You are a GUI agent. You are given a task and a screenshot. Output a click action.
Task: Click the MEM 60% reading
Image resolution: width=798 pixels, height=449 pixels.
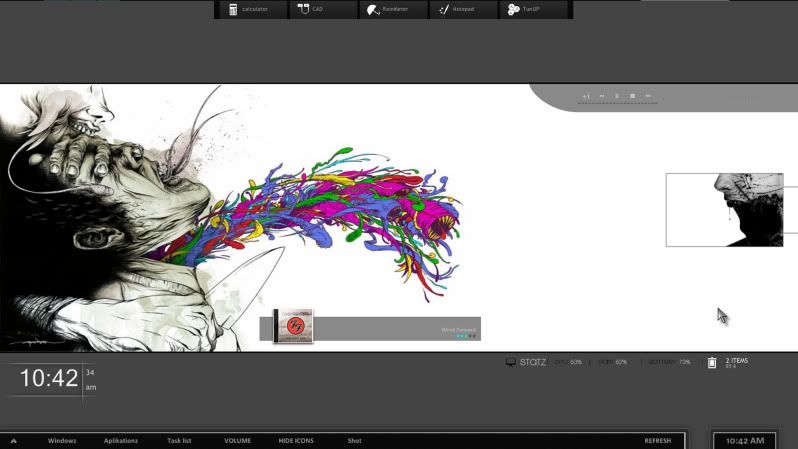[x=613, y=362]
